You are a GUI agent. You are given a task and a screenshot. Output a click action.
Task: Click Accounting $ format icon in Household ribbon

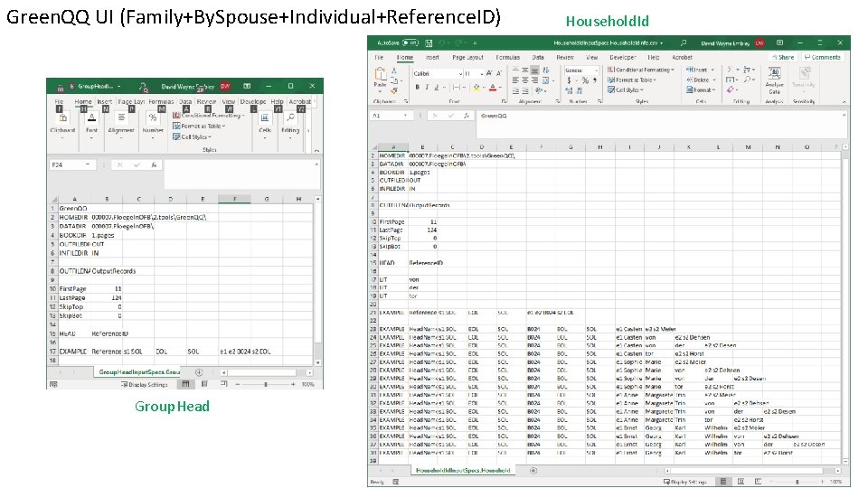[x=569, y=80]
